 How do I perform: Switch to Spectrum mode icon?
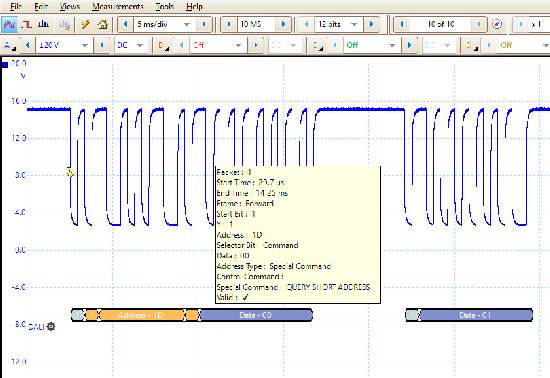(x=43, y=25)
